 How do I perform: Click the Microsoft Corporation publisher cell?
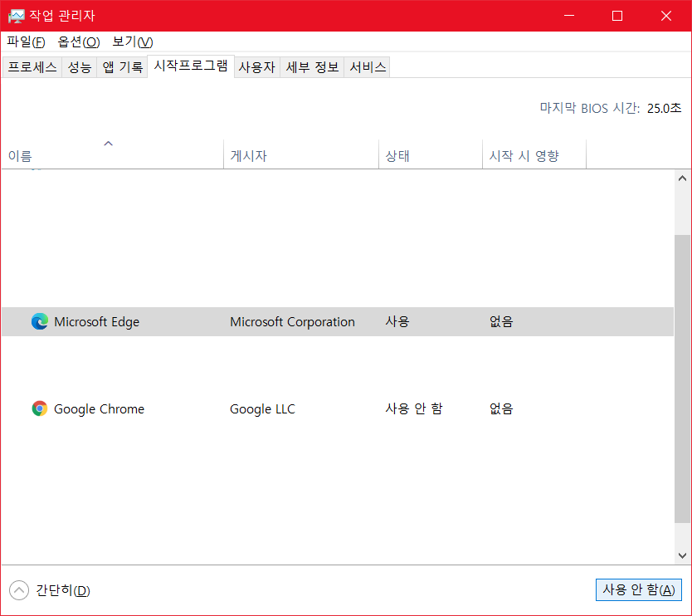tap(292, 322)
